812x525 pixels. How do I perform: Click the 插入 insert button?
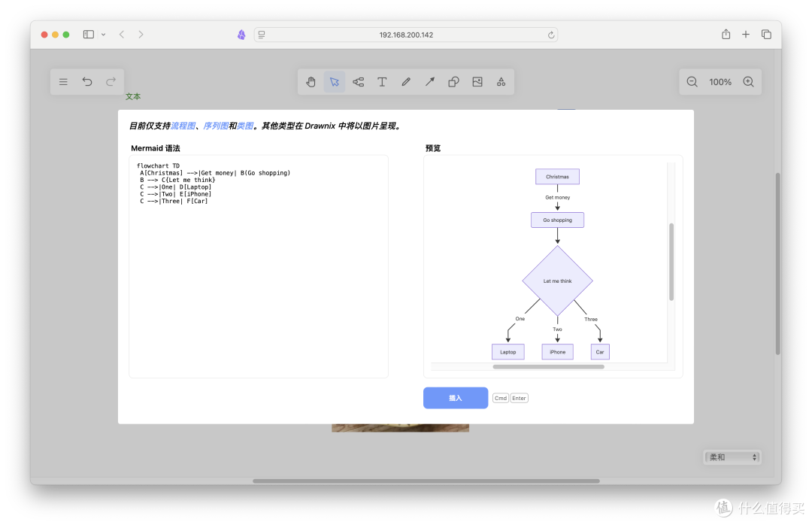coord(456,398)
